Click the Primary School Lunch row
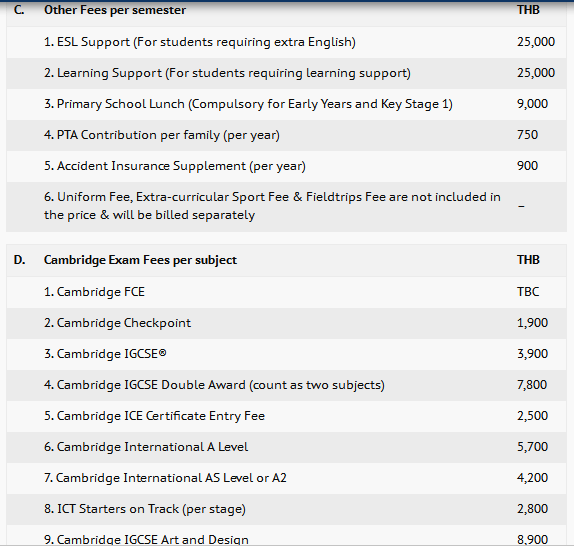This screenshot has height=548, width=574. click(286, 104)
